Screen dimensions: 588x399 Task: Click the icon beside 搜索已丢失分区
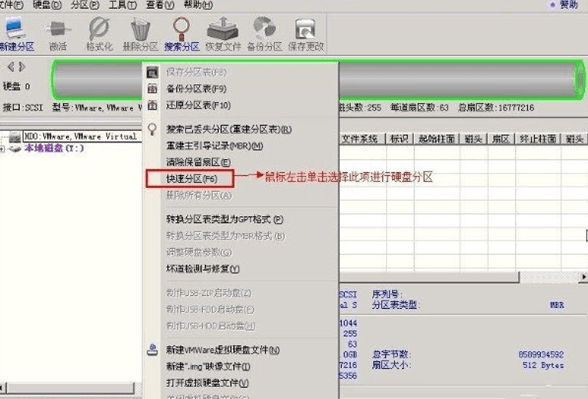(x=152, y=129)
